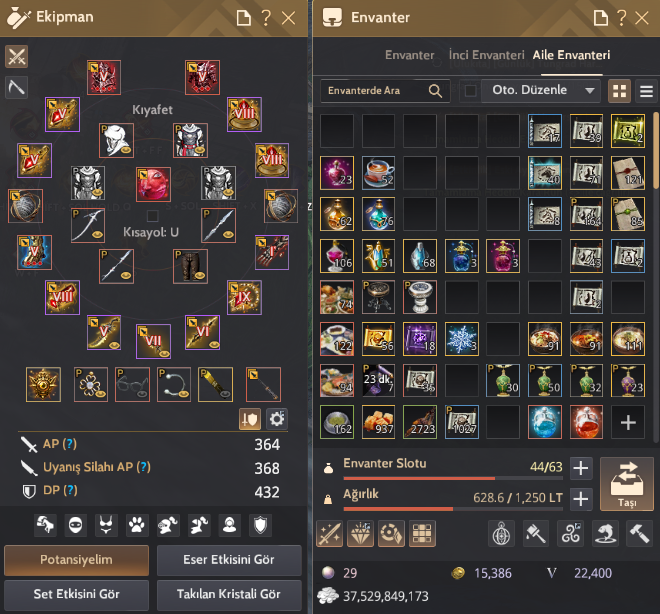Click the Potansiyelim button

coord(77,560)
